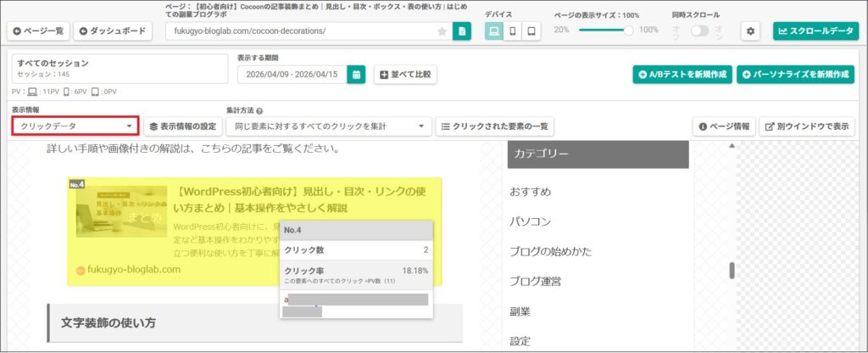The width and height of the screenshot is (868, 353).
Task: Click the おすすめ category link
Action: (531, 192)
